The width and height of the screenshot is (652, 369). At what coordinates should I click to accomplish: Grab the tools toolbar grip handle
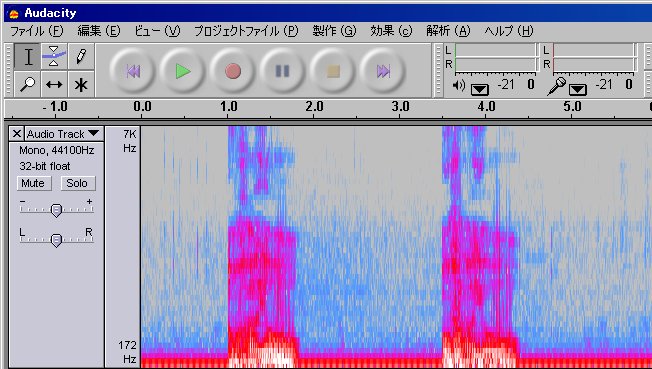[9, 70]
